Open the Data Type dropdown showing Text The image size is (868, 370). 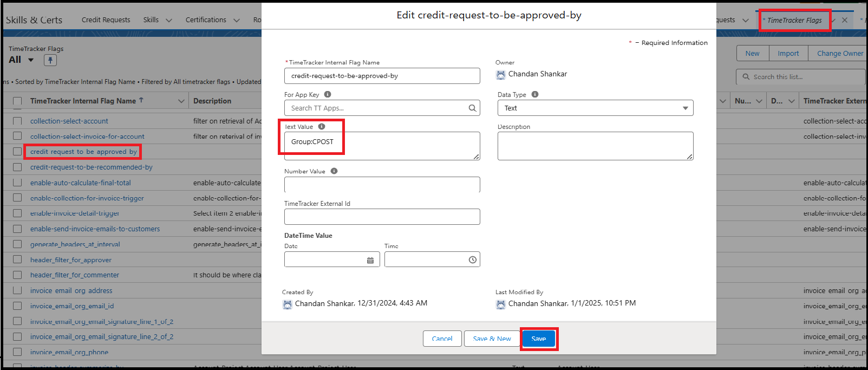(595, 108)
